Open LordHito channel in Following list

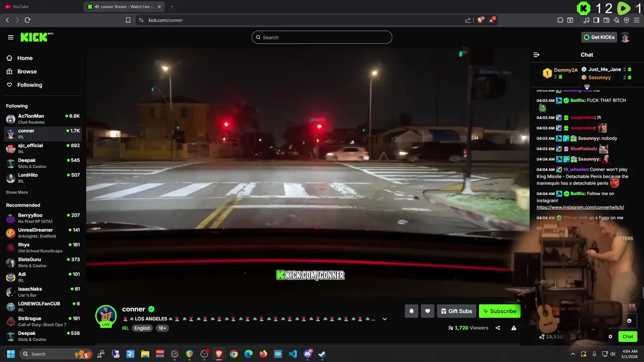pyautogui.click(x=43, y=178)
